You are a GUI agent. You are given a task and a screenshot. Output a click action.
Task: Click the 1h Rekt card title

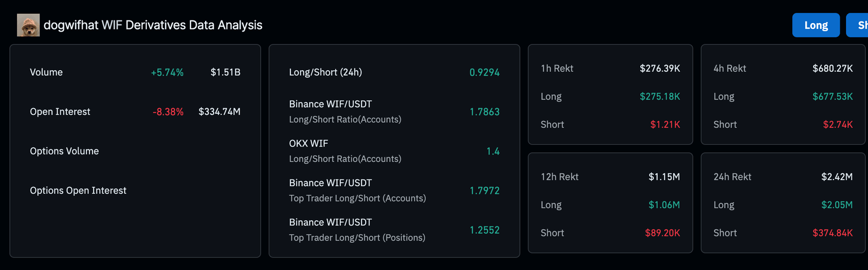point(557,68)
